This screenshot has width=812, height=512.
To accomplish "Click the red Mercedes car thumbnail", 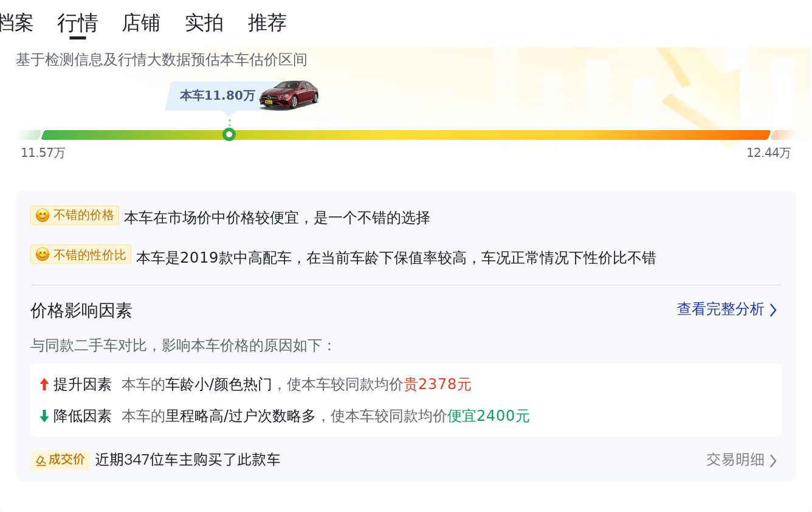I will [x=289, y=95].
